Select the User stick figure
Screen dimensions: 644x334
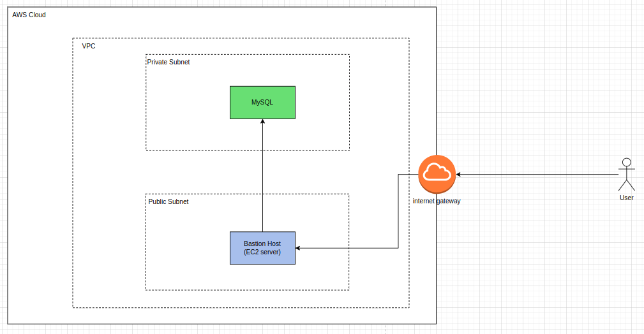coord(626,174)
